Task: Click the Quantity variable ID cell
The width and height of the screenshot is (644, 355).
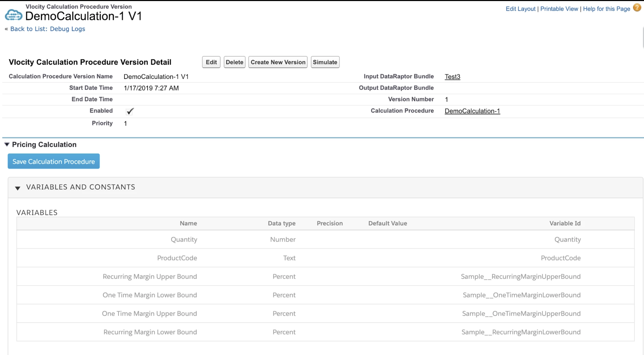Action: [x=567, y=239]
